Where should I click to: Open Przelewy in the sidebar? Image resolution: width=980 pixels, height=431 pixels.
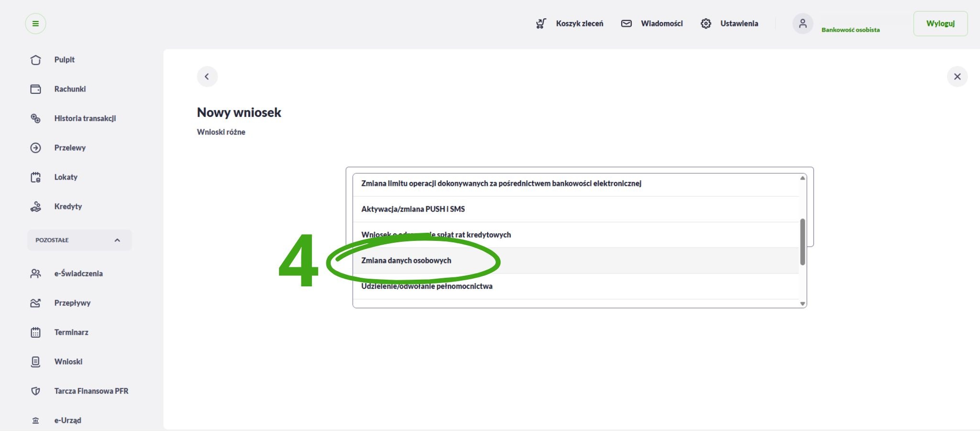click(70, 147)
